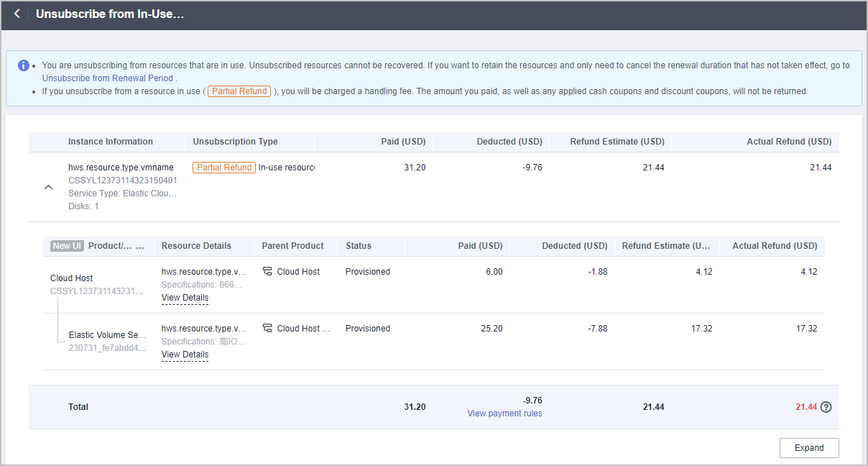Click the Status column header
The width and height of the screenshot is (868, 466).
[359, 246]
